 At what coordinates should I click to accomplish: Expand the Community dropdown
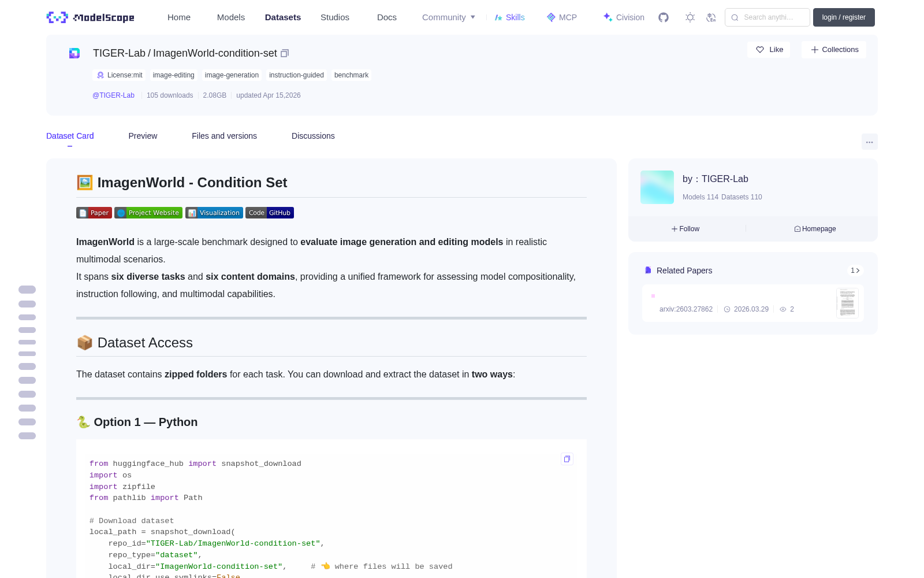click(449, 17)
